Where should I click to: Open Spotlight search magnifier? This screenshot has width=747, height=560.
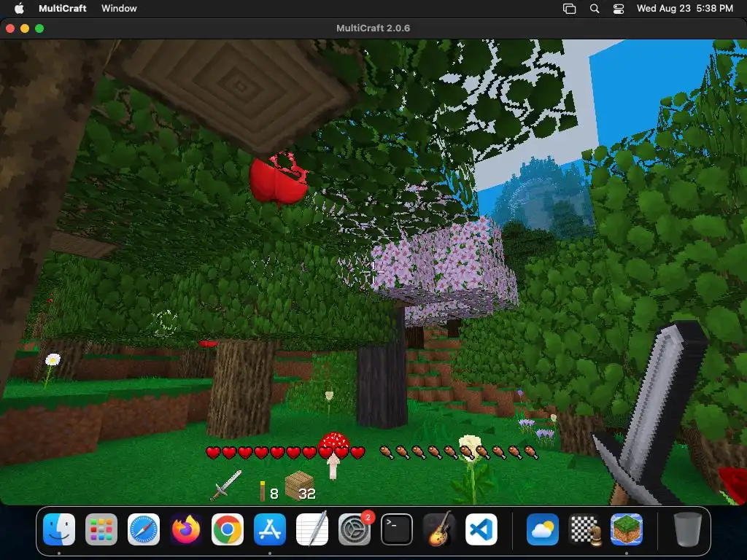pos(595,9)
